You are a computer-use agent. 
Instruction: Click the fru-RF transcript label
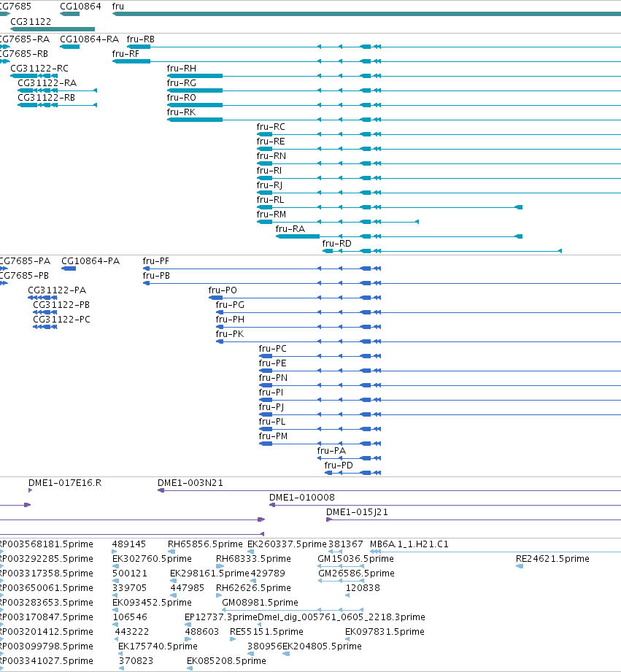point(126,54)
